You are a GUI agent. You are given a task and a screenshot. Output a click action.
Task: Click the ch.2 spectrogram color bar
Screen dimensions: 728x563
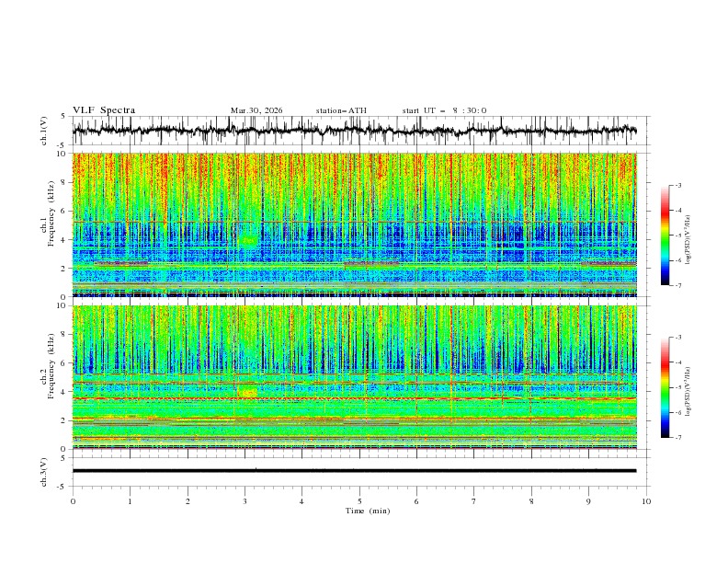(665, 387)
